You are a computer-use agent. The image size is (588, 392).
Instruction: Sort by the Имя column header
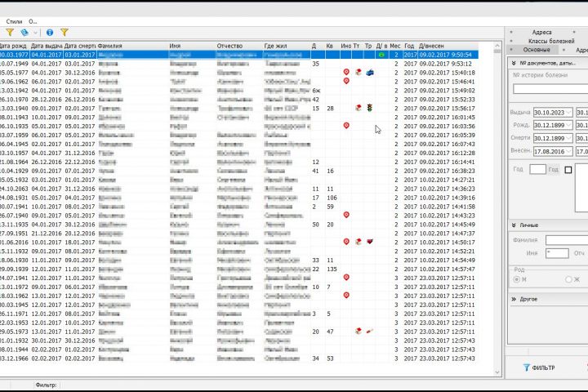(175, 46)
